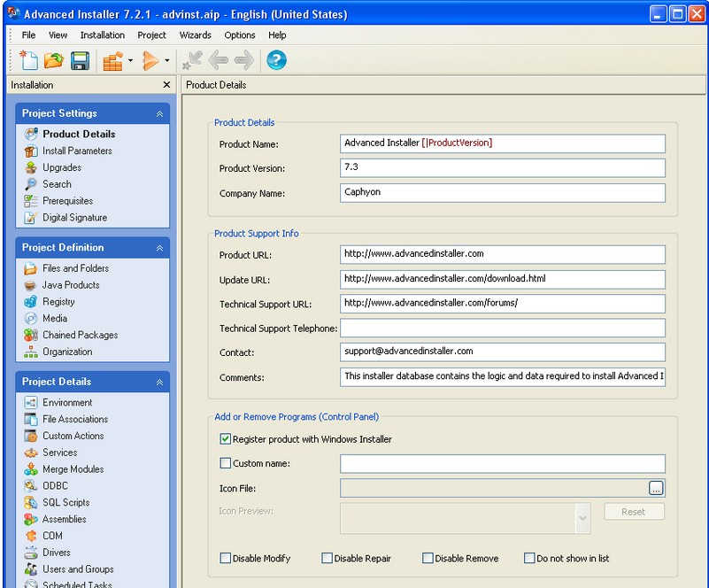Close the Installation side panel

coord(166,85)
